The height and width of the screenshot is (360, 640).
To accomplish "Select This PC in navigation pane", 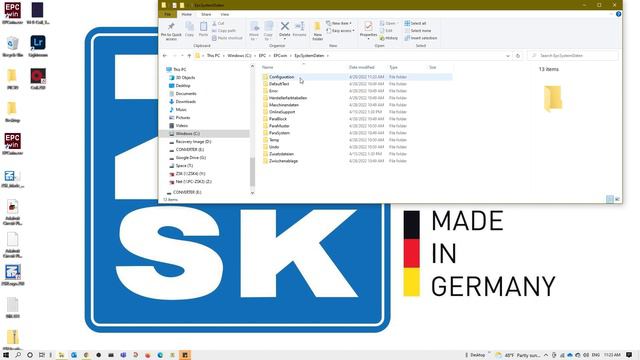I will (180, 69).
